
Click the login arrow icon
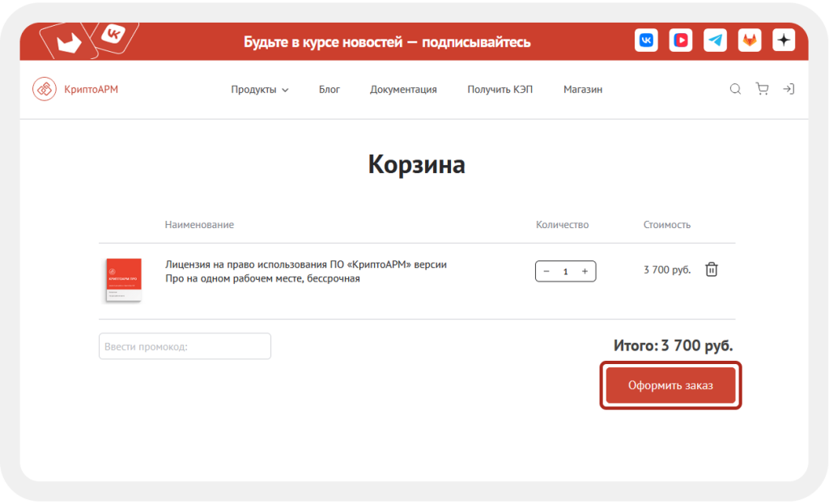789,89
